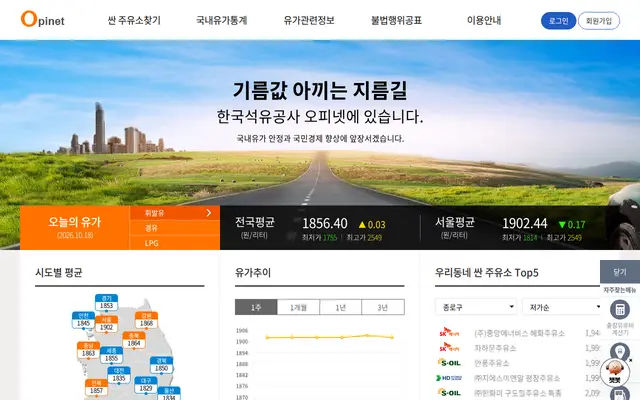Click the fuel pump icon in quick menu
The image size is (640, 400).
[620, 394]
